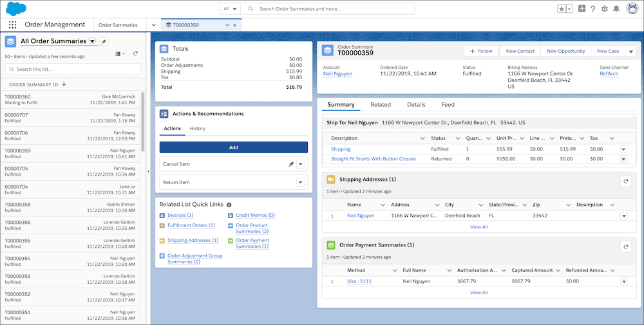Viewport: 644px width, 325px height.
Task: Open the user profile avatar
Action: pos(632,9)
